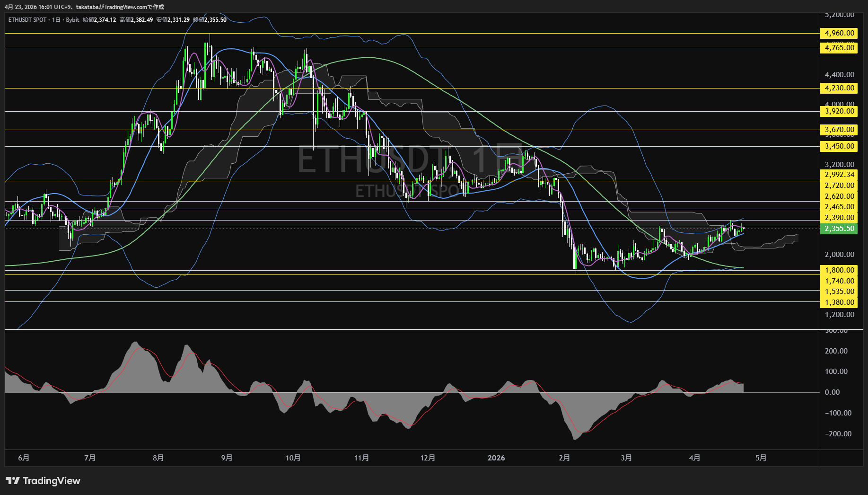Select the 2,992.34 price label
868x495 pixels.
839,175
